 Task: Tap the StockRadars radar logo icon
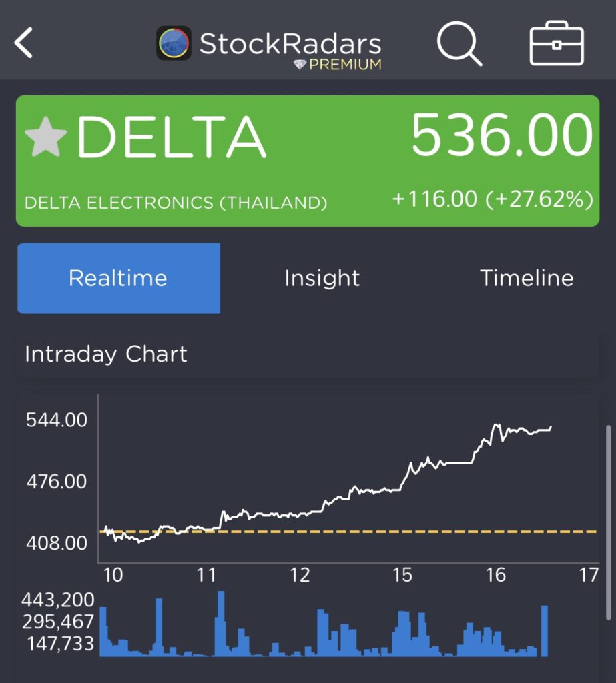point(174,43)
